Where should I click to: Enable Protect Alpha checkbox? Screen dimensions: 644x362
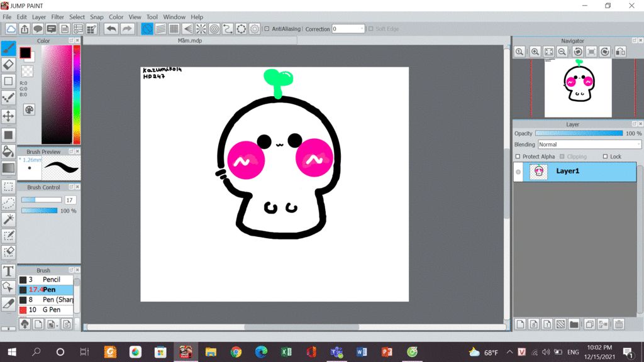[518, 156]
